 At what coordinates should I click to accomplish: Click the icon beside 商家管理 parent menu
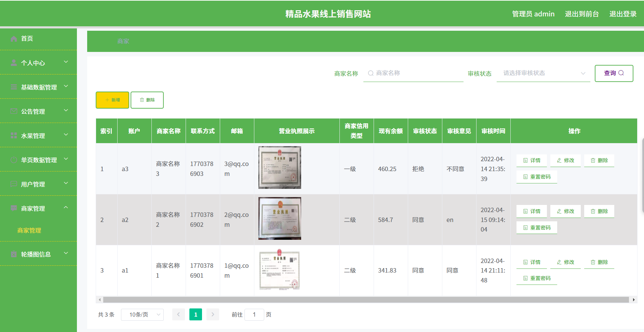[x=14, y=208]
